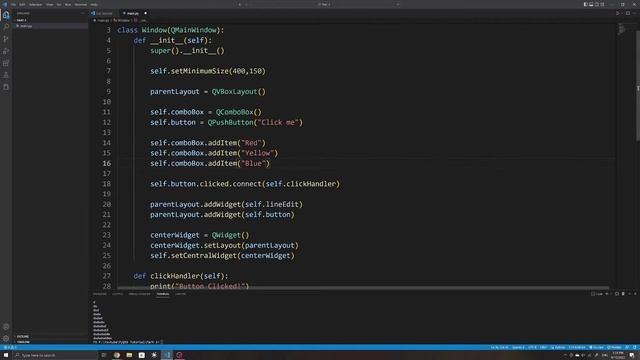Image resolution: width=640 pixels, height=360 pixels.
Task: Click the Python language mode status item
Action: point(558,347)
